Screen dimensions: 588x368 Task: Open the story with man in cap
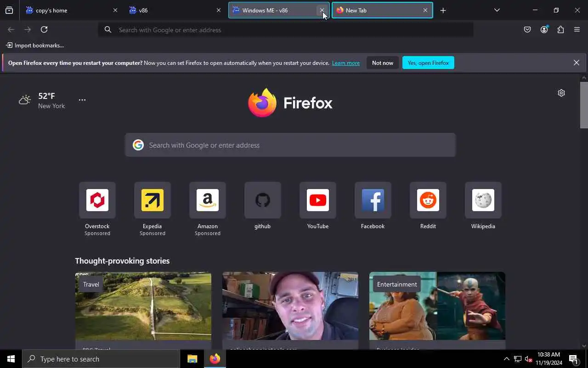tap(290, 306)
